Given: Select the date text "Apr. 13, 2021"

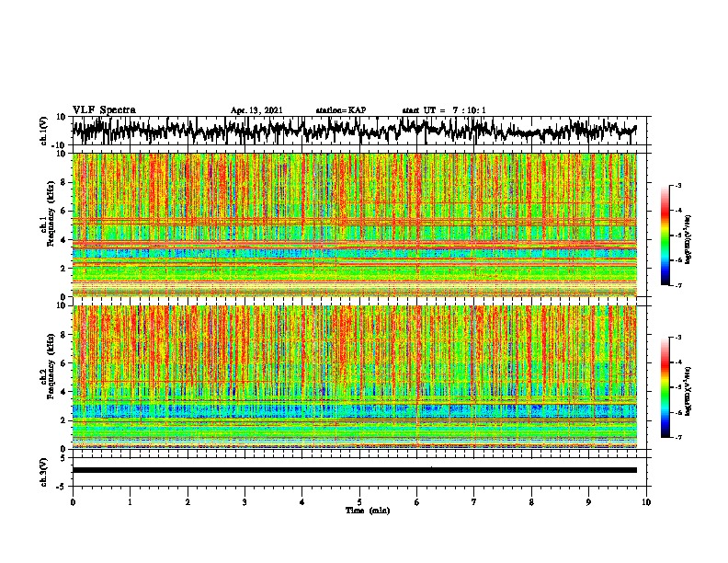Looking at the screenshot, I should coord(256,110).
